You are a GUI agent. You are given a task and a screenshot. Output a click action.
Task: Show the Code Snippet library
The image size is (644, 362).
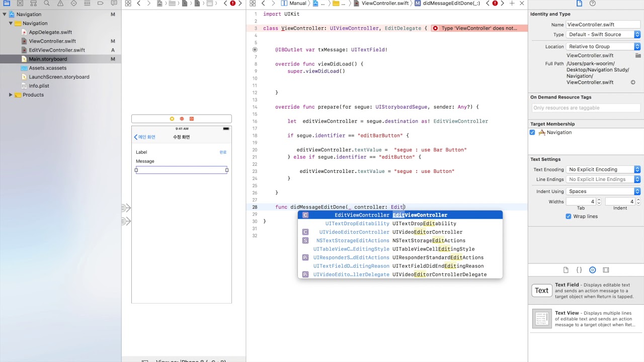pos(579,270)
